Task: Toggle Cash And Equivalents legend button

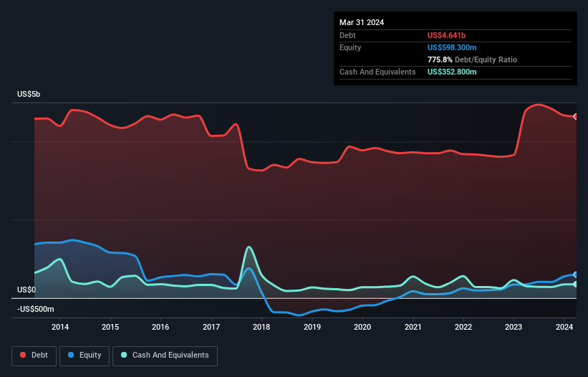Action: (x=165, y=355)
